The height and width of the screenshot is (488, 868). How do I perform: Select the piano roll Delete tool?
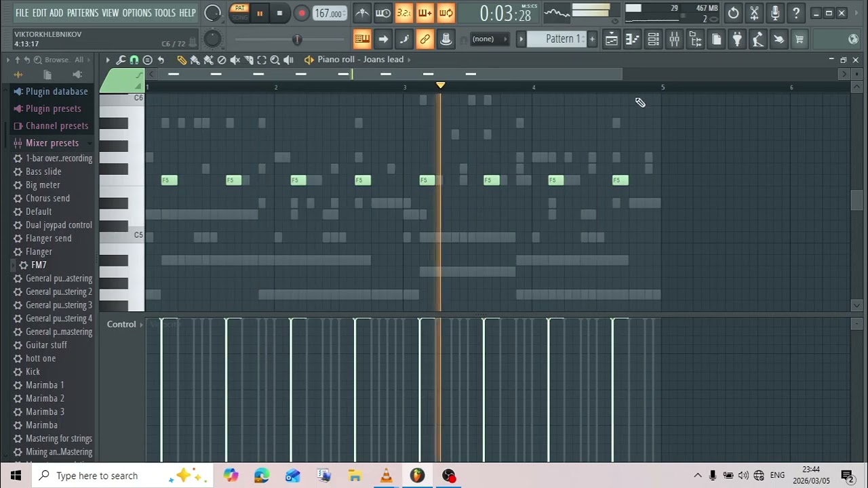click(221, 60)
